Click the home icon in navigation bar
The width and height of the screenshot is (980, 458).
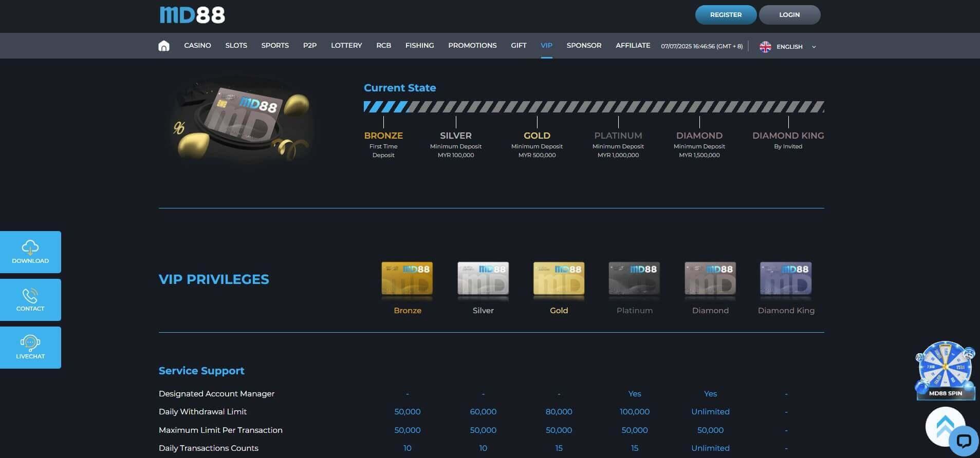pyautogui.click(x=163, y=46)
